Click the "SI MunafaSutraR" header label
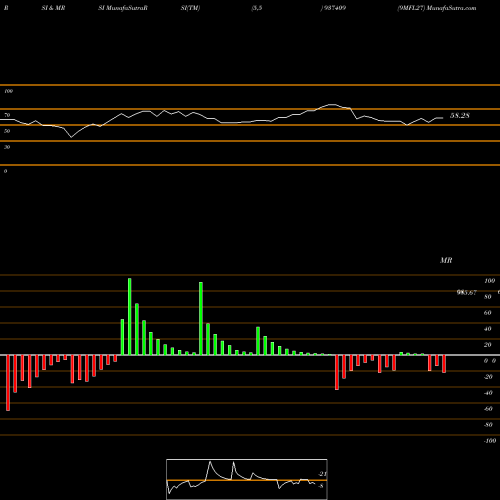 click(x=123, y=8)
